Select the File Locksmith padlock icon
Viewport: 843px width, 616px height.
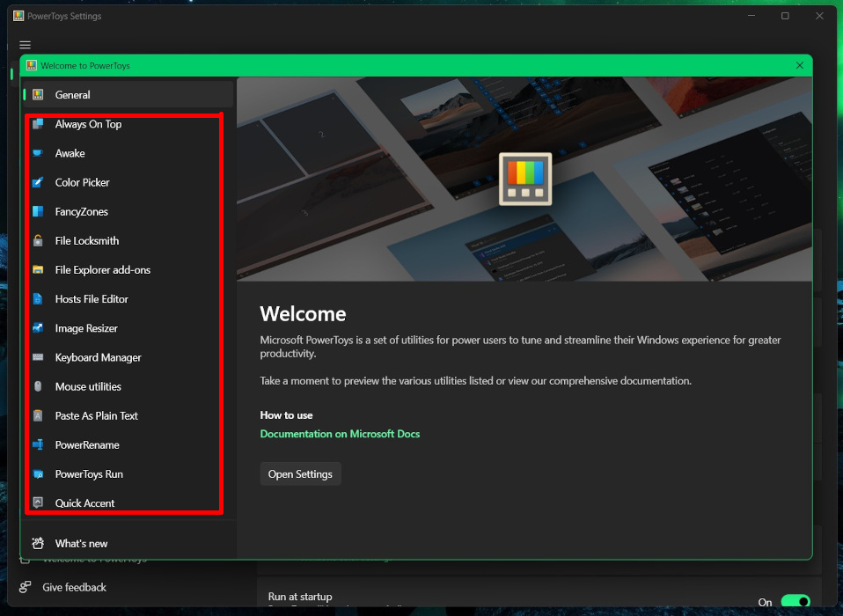tap(39, 240)
